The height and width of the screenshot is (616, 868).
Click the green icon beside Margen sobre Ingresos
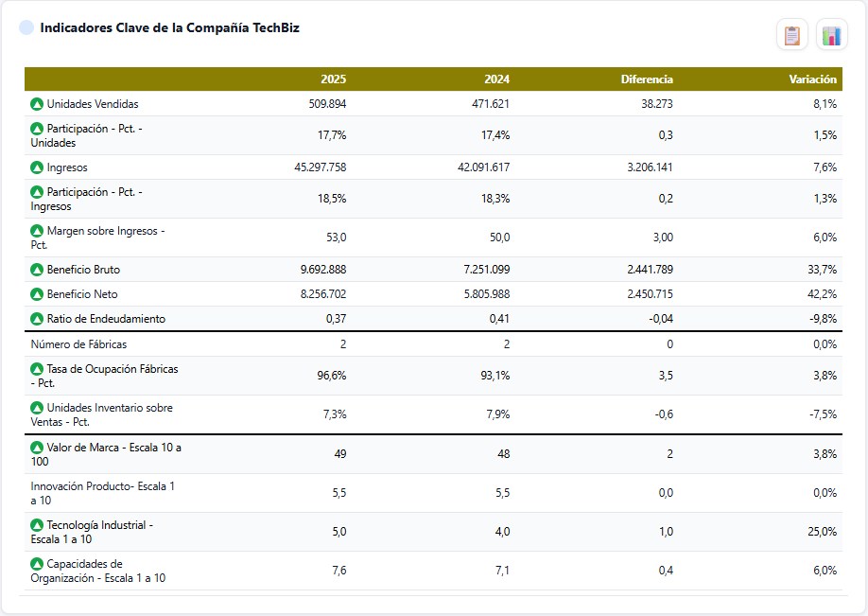click(x=37, y=231)
